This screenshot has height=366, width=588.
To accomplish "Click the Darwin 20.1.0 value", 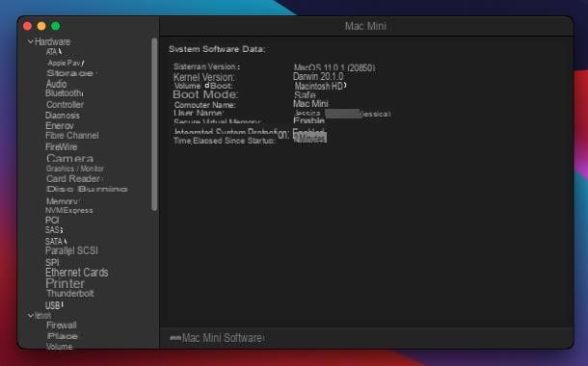I will (318, 76).
